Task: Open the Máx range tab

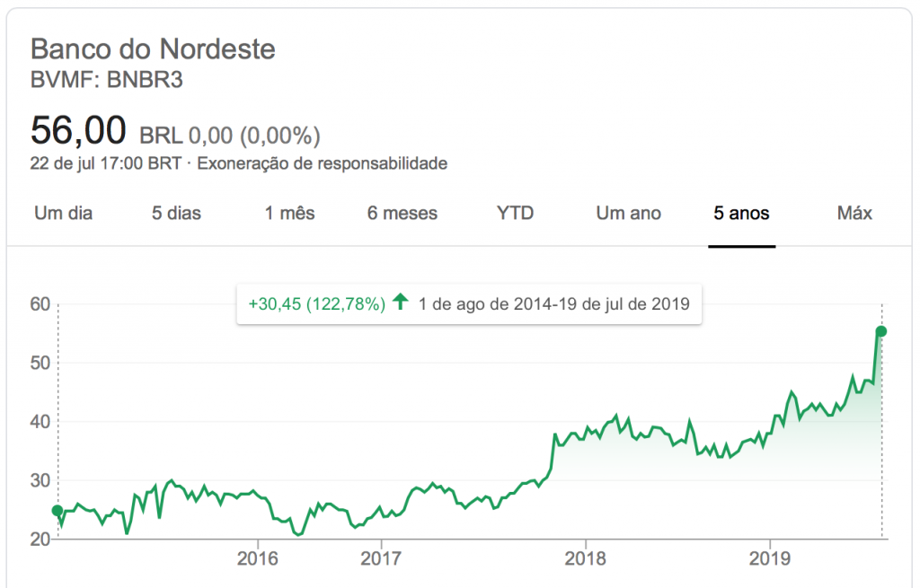Action: click(x=854, y=214)
